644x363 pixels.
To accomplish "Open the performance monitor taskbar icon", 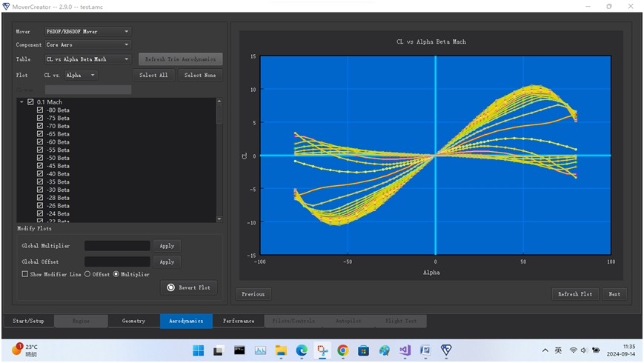I will coord(260,350).
